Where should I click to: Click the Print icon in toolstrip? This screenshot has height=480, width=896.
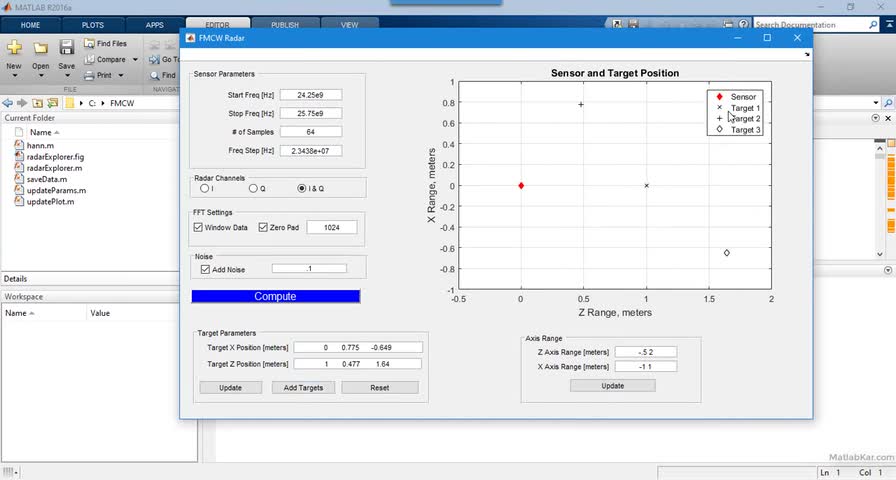click(x=89, y=75)
